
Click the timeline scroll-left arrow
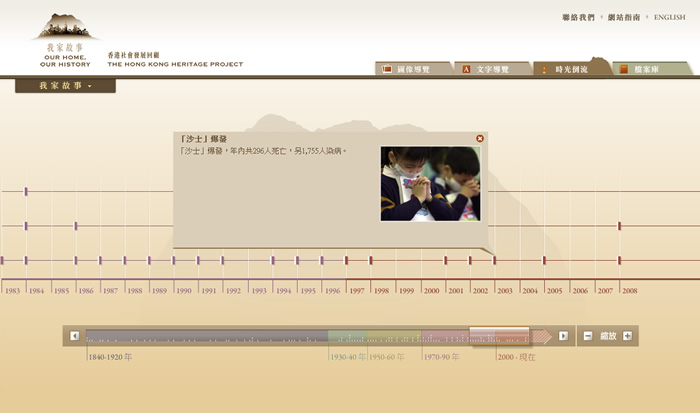75,336
